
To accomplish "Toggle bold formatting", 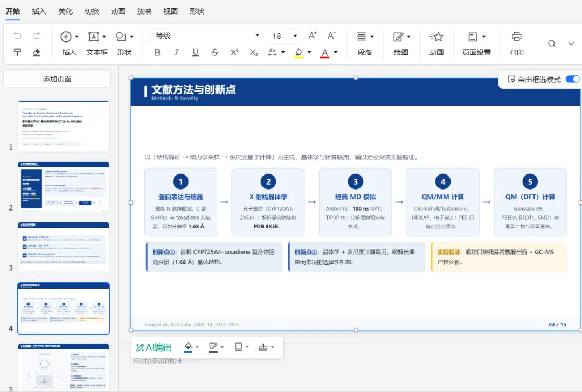I will (157, 52).
